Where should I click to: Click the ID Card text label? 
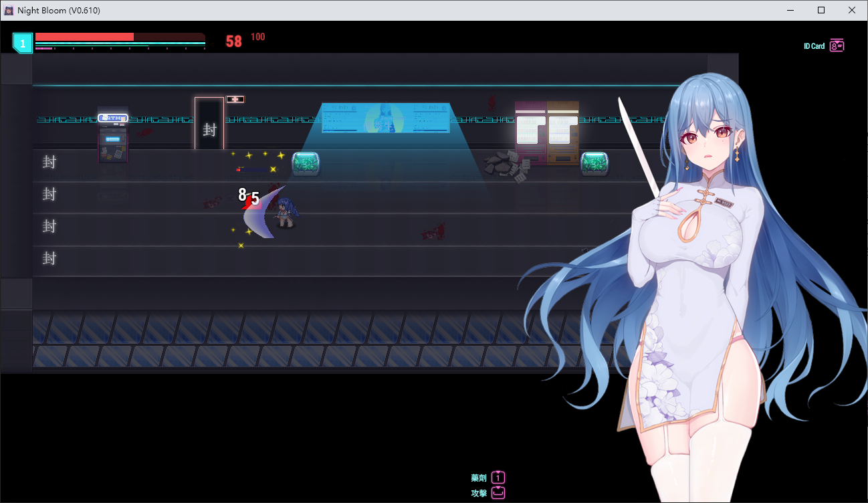click(814, 46)
